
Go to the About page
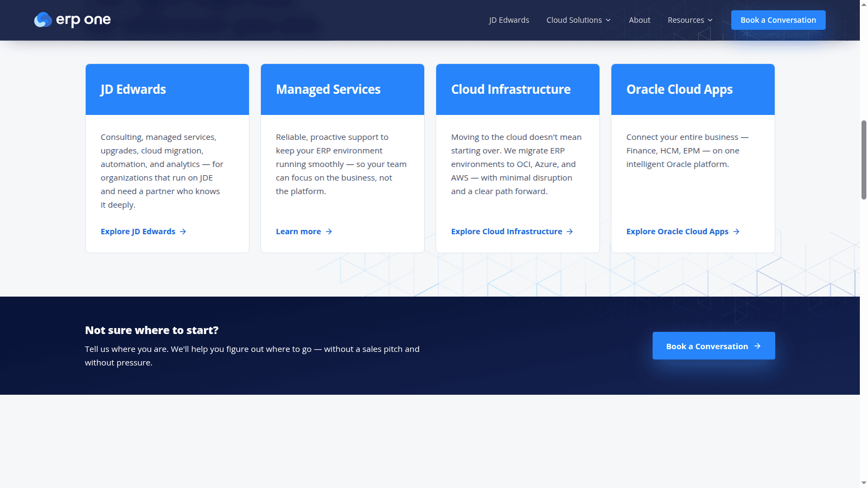640,20
